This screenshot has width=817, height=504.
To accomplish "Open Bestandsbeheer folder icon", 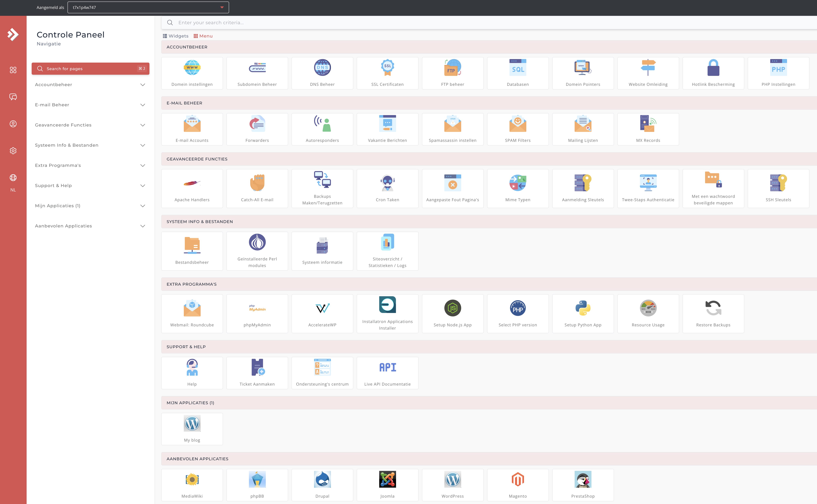I will click(192, 245).
